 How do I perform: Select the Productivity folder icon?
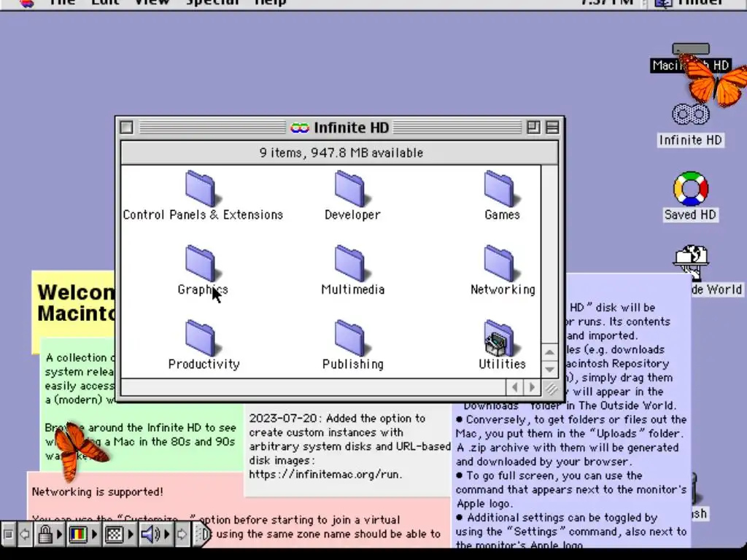coord(201,338)
